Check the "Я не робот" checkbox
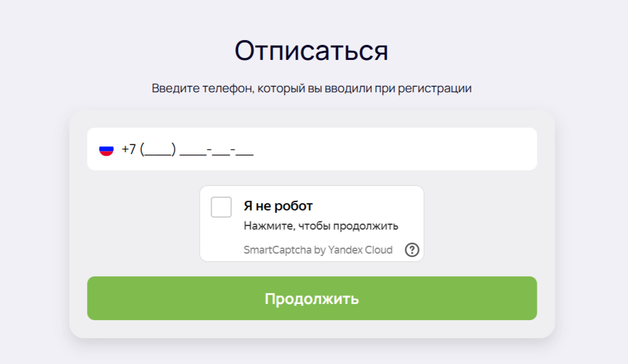628x364 pixels. (x=221, y=207)
